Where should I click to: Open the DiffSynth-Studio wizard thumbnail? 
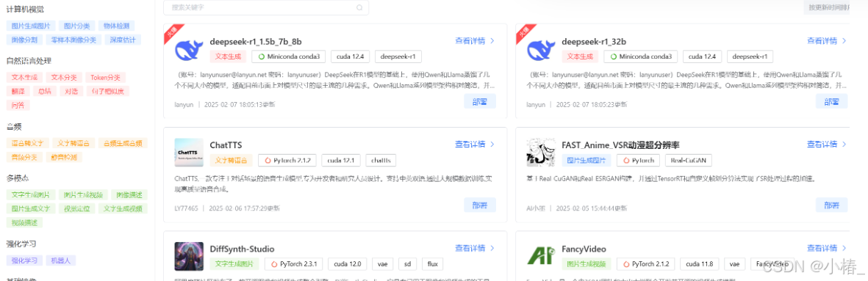(189, 256)
